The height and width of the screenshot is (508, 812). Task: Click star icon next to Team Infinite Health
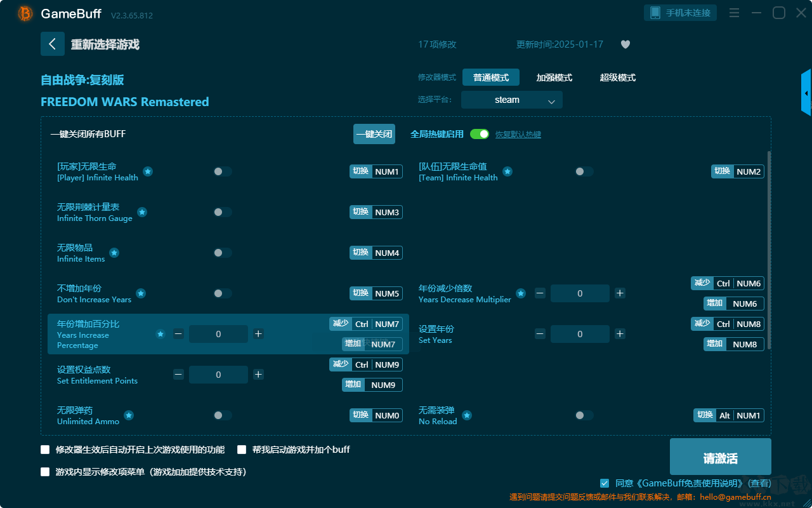pyautogui.click(x=507, y=171)
